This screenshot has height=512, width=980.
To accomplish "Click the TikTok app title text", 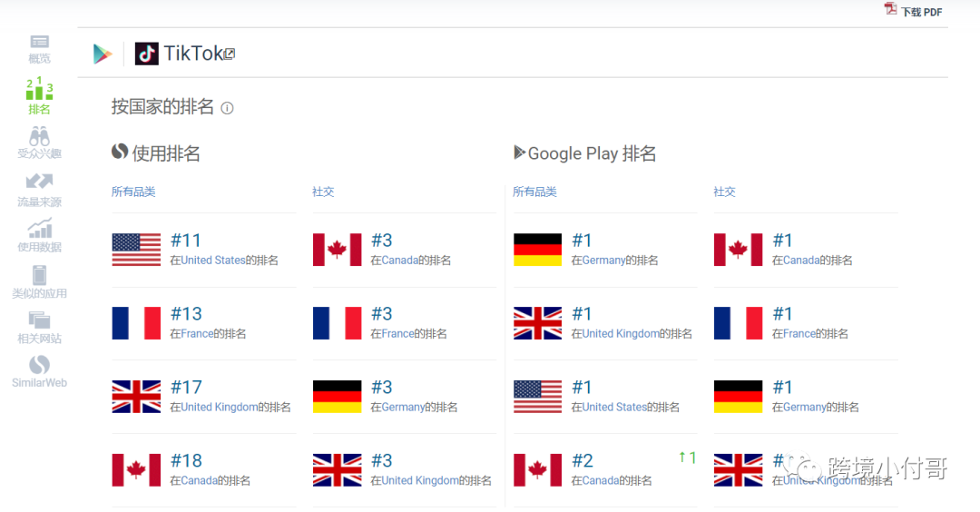I will pyautogui.click(x=193, y=54).
